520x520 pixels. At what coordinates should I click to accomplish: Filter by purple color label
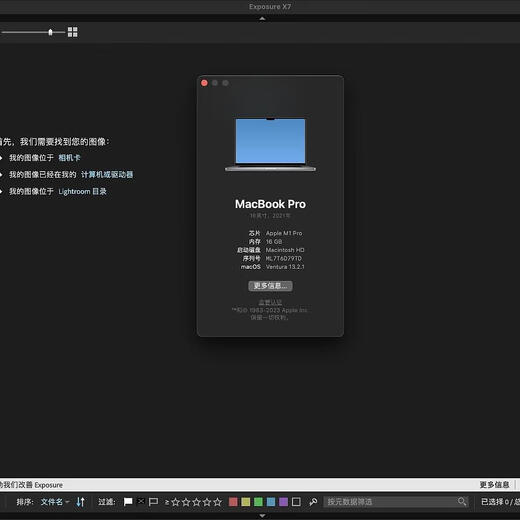tap(283, 502)
